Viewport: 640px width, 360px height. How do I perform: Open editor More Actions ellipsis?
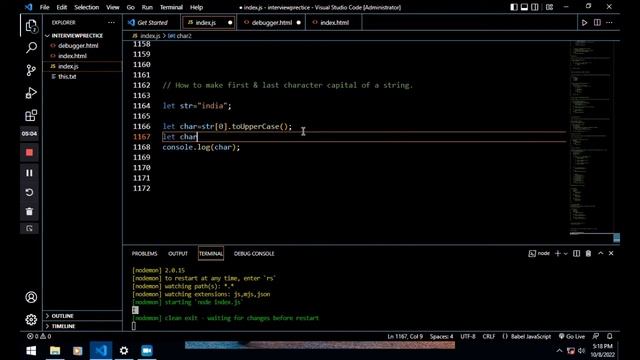click(609, 22)
